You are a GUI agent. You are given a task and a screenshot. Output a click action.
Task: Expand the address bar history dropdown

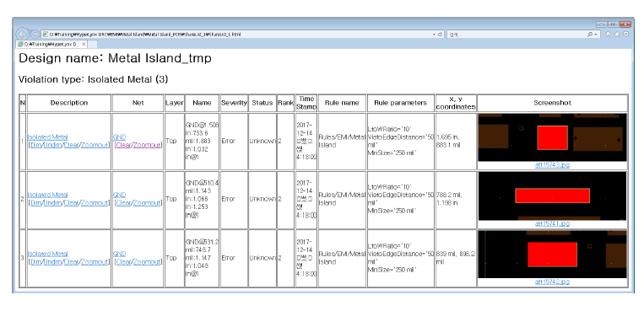coord(434,35)
